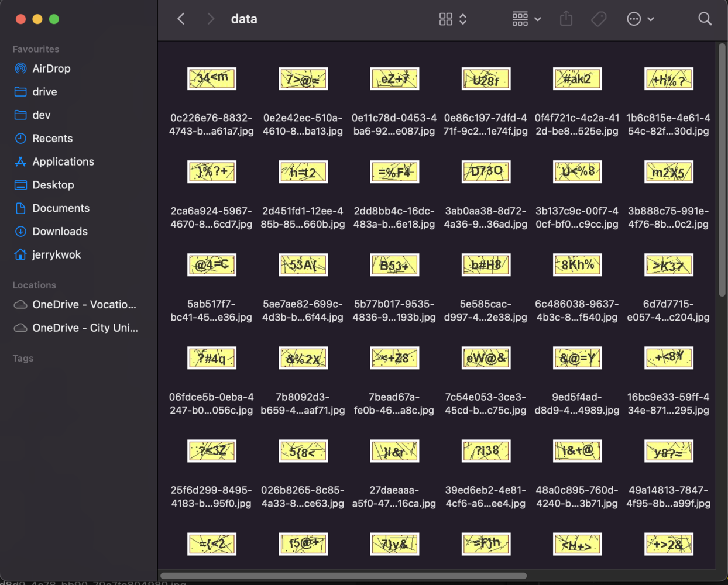The image size is (728, 585).
Task: Click the Edit Tags icon
Action: (599, 19)
